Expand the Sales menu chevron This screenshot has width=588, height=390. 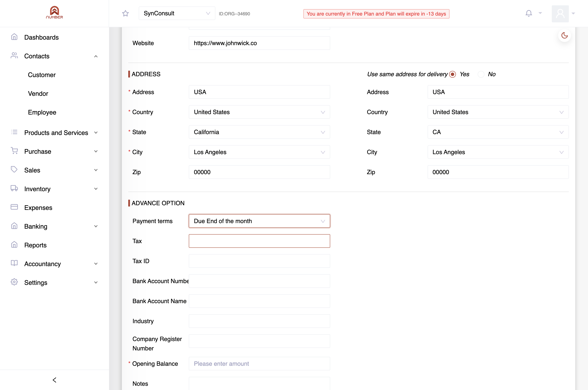96,170
